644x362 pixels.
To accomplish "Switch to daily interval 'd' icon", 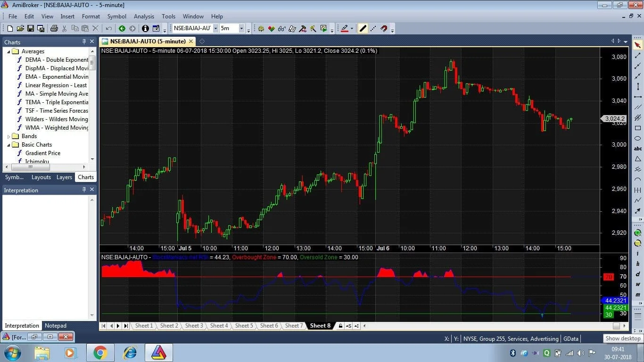I will [x=638, y=274].
